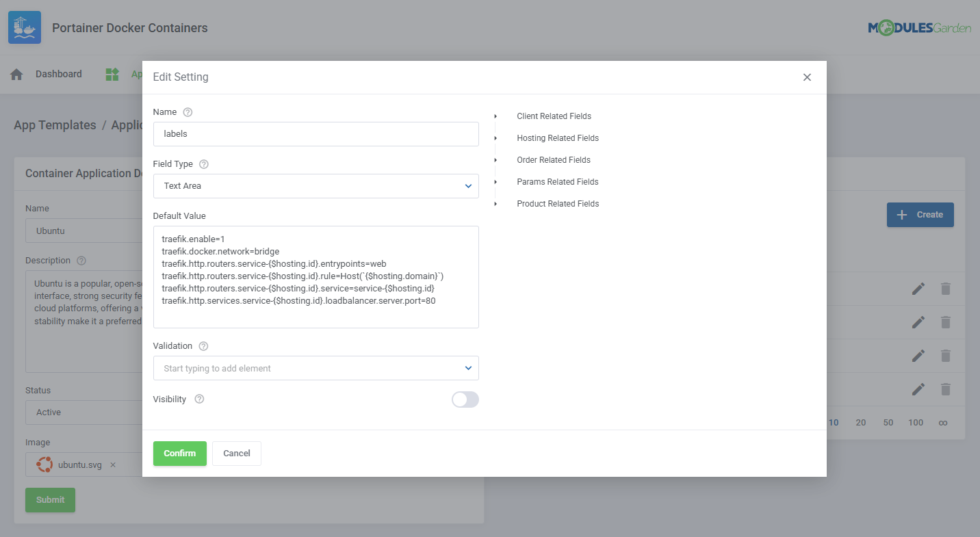Click the help icon beside the Name label
This screenshot has height=537, width=980.
(188, 112)
